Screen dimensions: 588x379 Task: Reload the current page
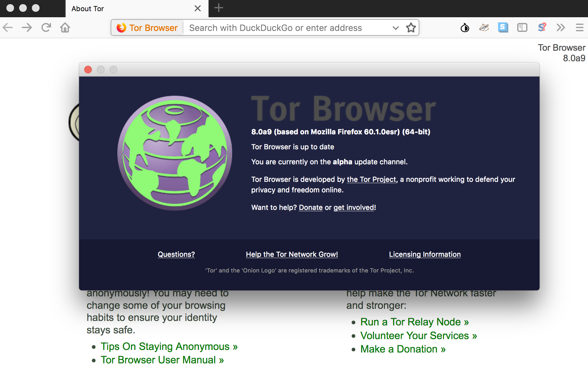coord(46,28)
